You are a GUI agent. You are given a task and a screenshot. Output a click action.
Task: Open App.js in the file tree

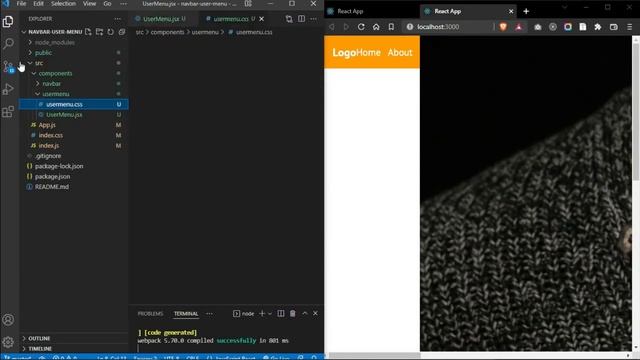47,125
